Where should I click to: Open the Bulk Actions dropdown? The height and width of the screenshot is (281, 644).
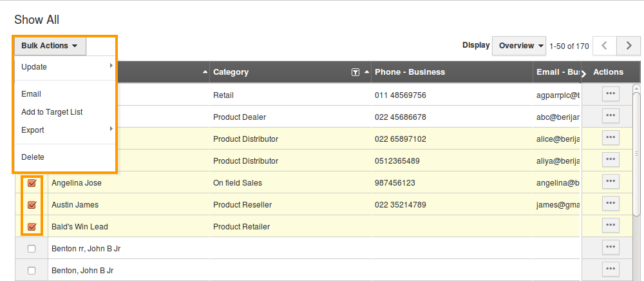click(x=50, y=46)
